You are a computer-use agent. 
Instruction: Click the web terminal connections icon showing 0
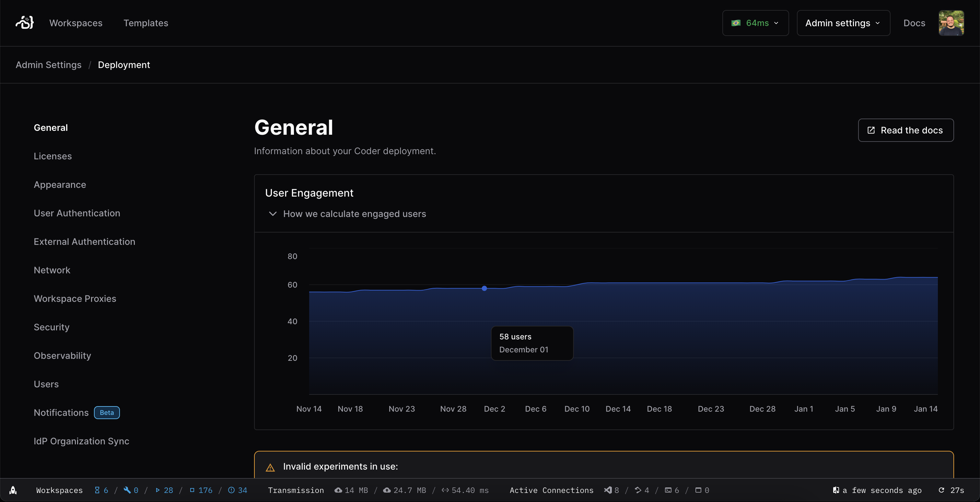(698, 490)
